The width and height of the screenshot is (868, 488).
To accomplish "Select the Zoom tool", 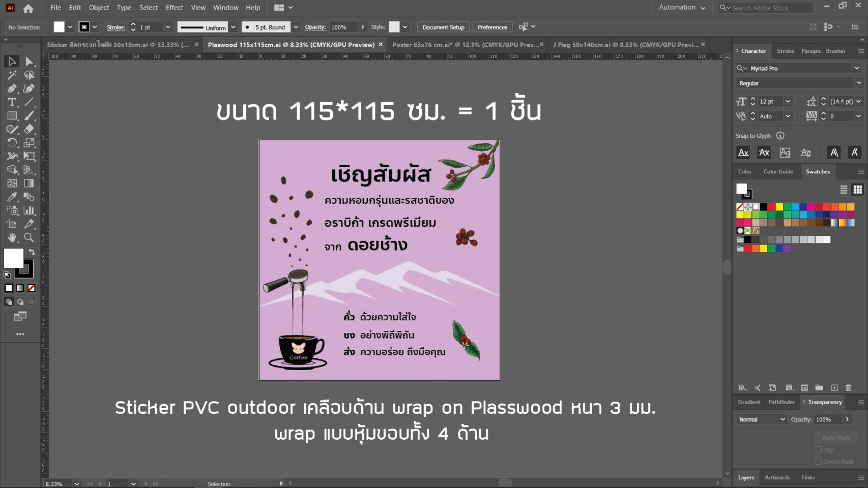I will point(29,237).
